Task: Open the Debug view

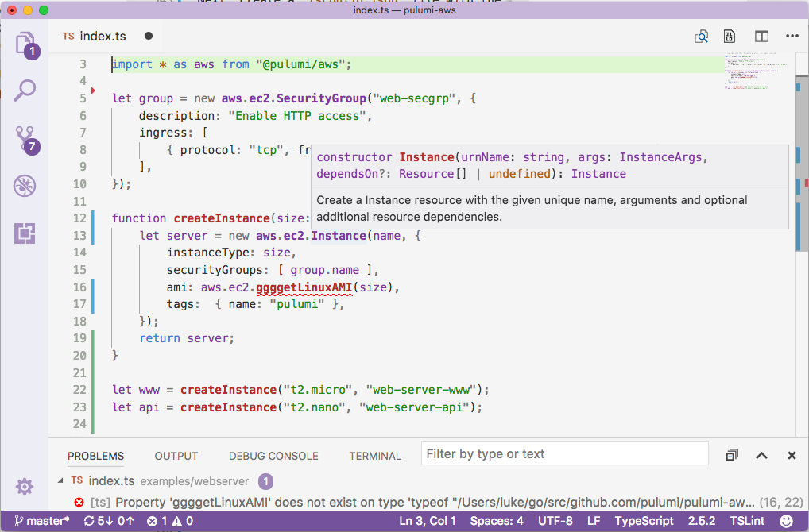Action: click(x=24, y=185)
